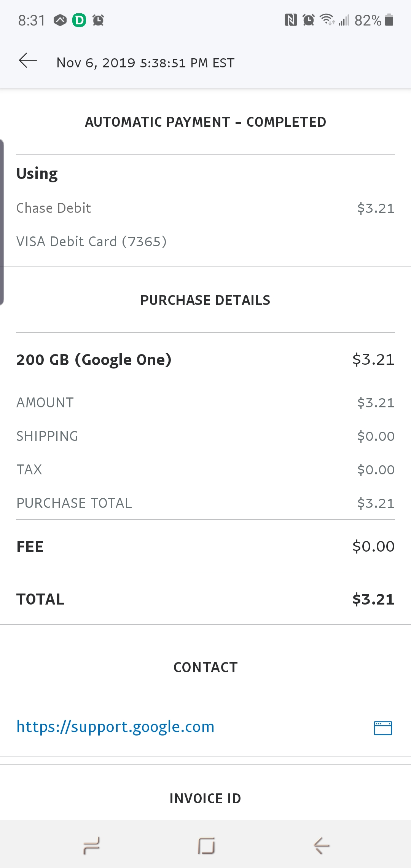The width and height of the screenshot is (411, 868).
Task: Tap the back arrow in header
Action: 28,61
